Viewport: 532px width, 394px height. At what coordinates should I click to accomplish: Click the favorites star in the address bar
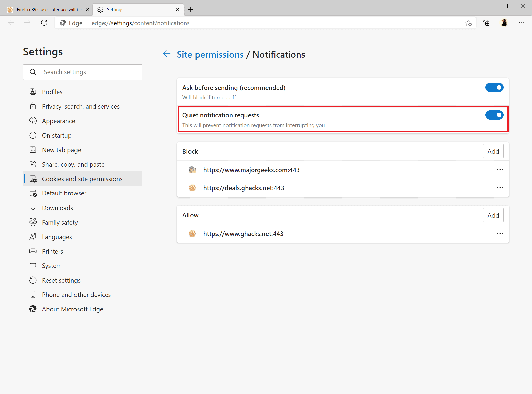469,23
